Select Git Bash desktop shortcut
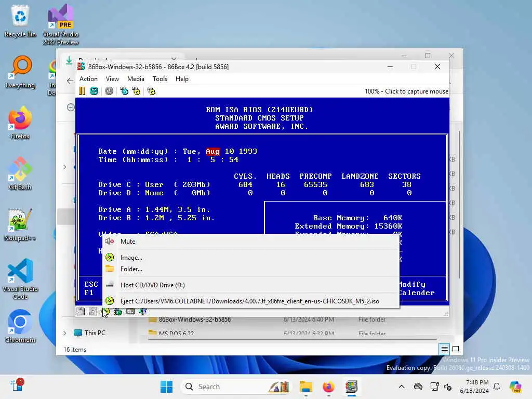This screenshot has height=399, width=532. click(20, 174)
